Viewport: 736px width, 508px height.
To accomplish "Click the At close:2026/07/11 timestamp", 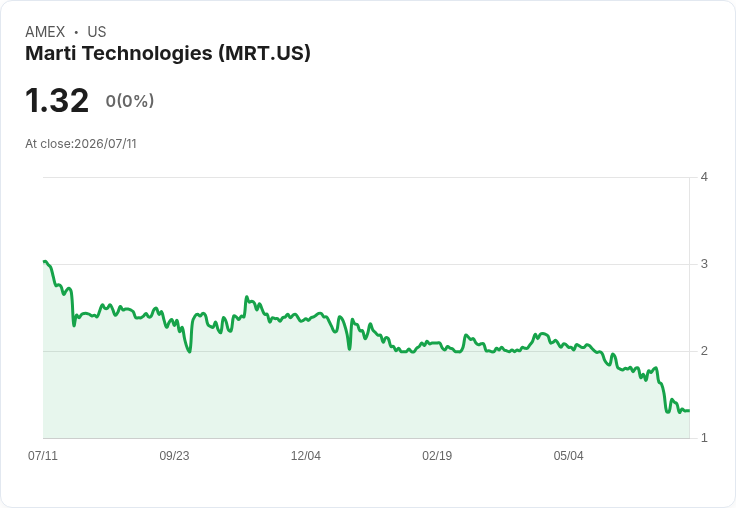I will 81,144.
